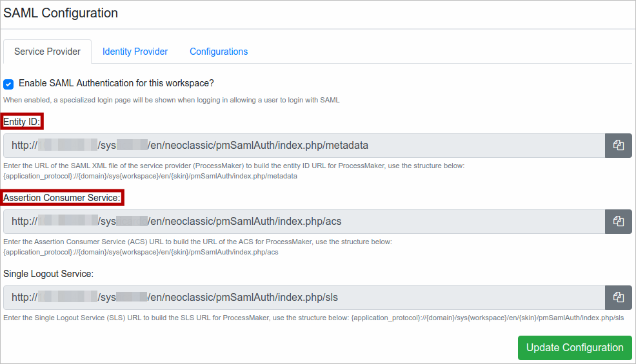Copy the Assertion Consumer Service URL
This screenshot has width=636, height=364.
click(618, 222)
